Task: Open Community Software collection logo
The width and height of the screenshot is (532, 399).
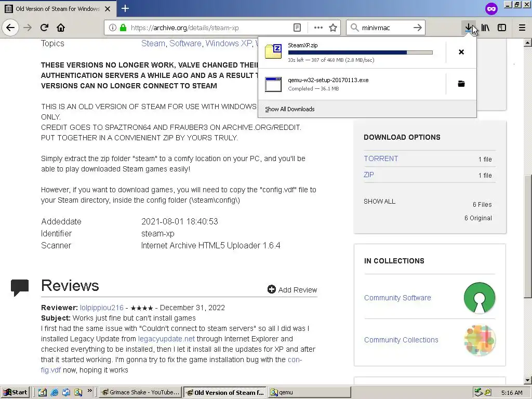Action: (x=480, y=298)
